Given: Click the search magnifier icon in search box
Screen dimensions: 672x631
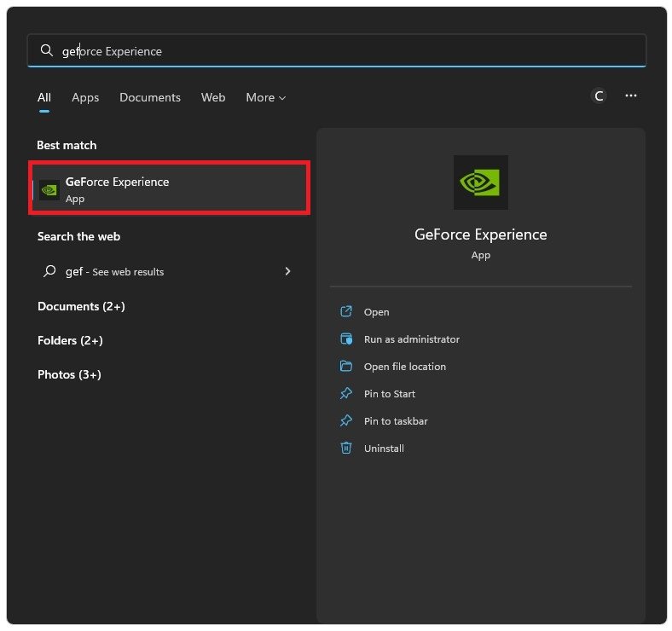Looking at the screenshot, I should tap(47, 51).
